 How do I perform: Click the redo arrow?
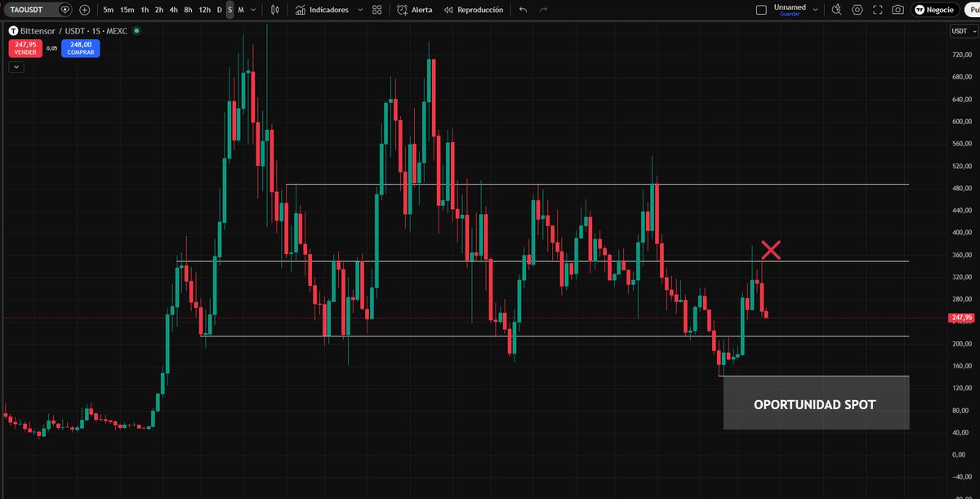(544, 10)
